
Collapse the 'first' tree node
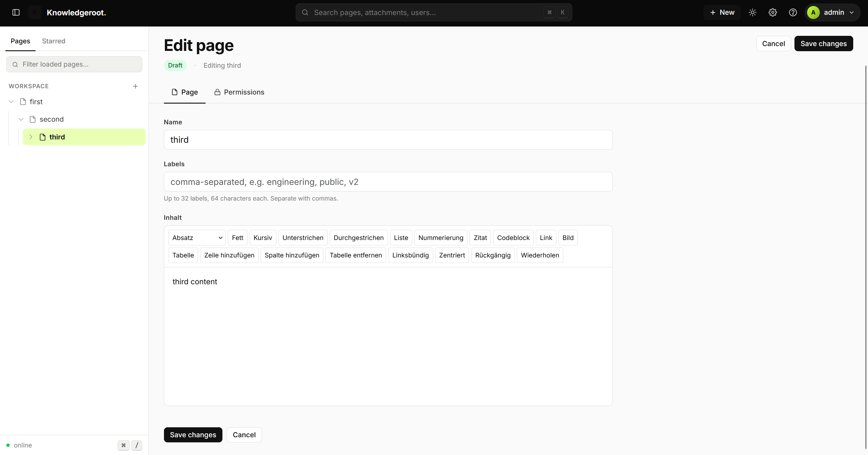point(11,102)
